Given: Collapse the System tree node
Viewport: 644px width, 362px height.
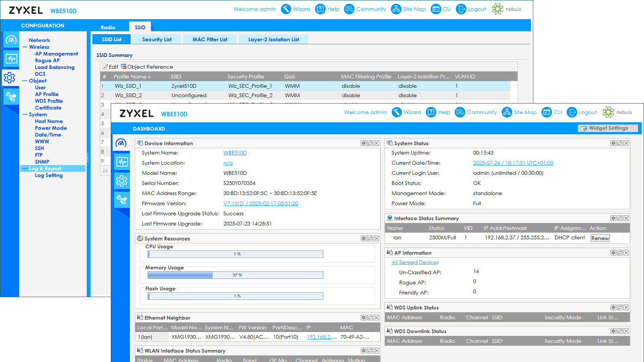Looking at the screenshot, I should click(x=25, y=114).
